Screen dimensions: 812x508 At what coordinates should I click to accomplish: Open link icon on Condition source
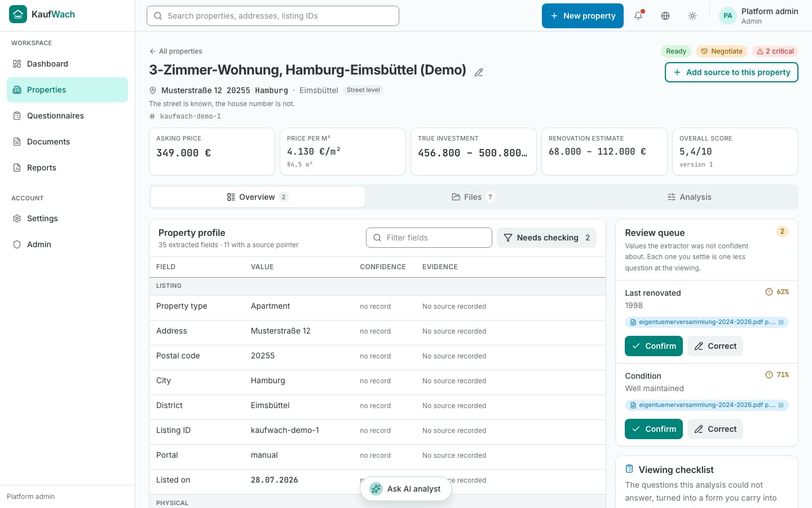781,405
